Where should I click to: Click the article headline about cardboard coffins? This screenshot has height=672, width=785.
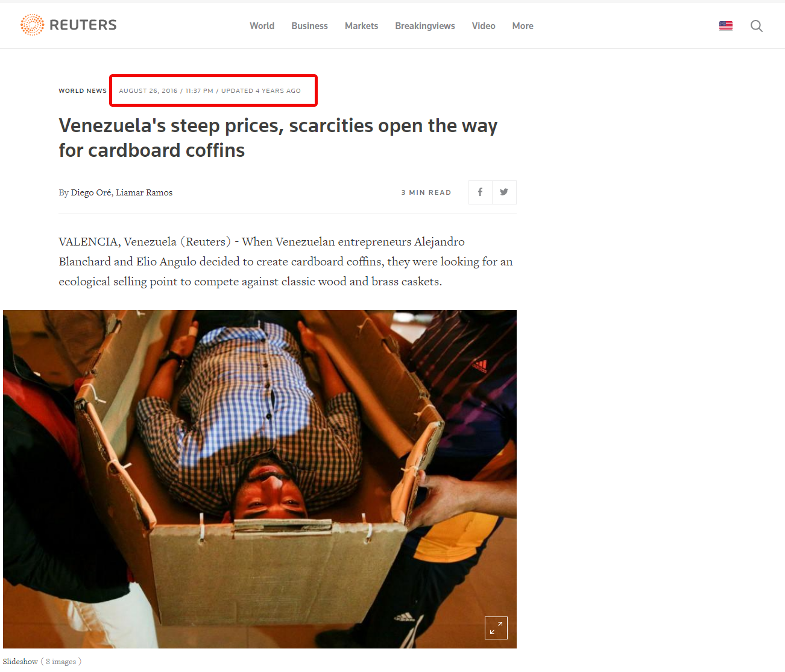point(278,138)
